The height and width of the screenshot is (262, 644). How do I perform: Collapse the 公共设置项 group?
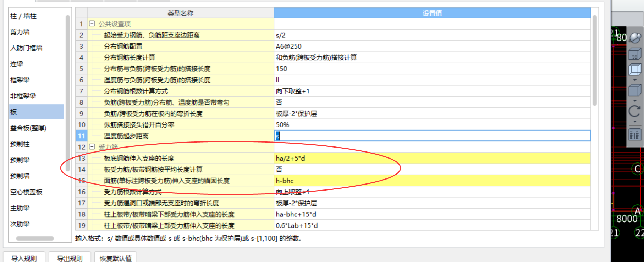tap(92, 23)
